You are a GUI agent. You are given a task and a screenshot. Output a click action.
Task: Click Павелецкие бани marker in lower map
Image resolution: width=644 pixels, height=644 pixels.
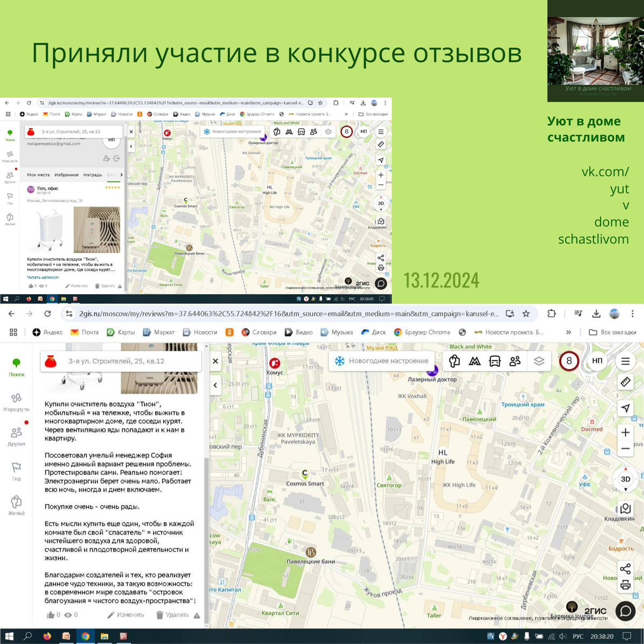[x=311, y=552]
